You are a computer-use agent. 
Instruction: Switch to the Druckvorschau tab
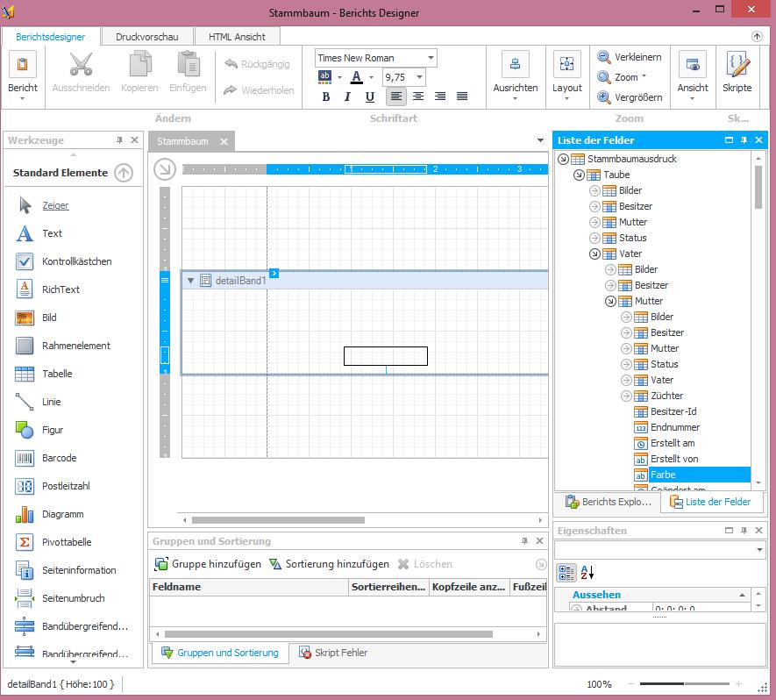point(147,37)
